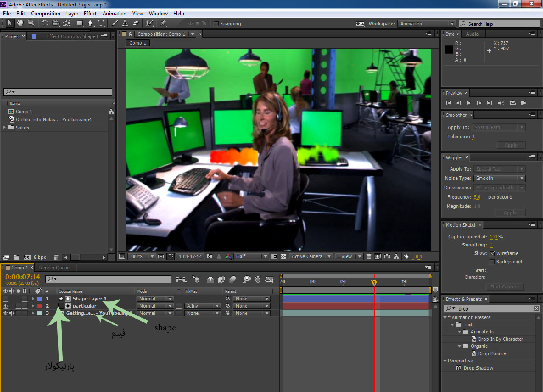Select the Rectangle shape tool
Image resolution: width=543 pixels, height=392 pixels.
click(80, 23)
